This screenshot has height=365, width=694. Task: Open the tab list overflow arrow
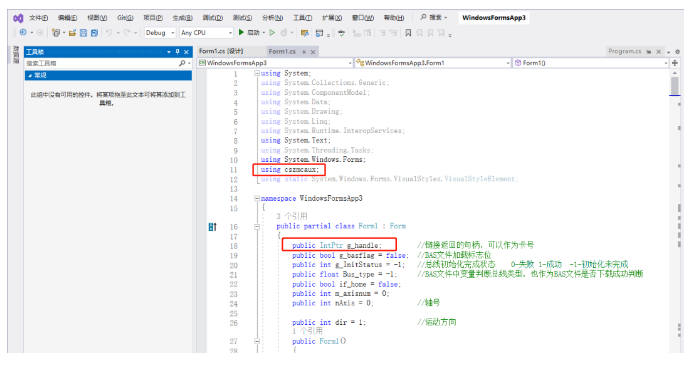tap(669, 52)
